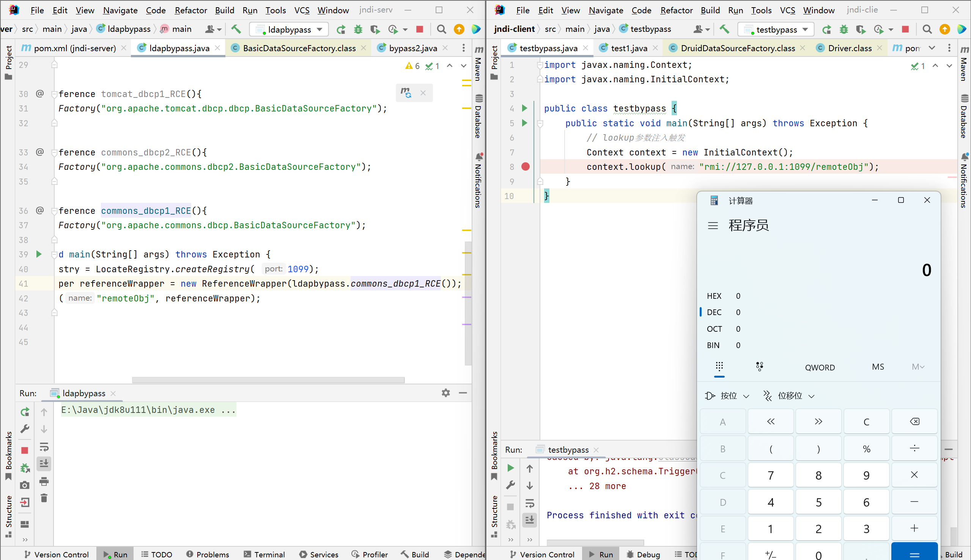Image resolution: width=971 pixels, height=560 pixels.
Task: Toggle scroll to end in testbypass console
Action: (530, 519)
